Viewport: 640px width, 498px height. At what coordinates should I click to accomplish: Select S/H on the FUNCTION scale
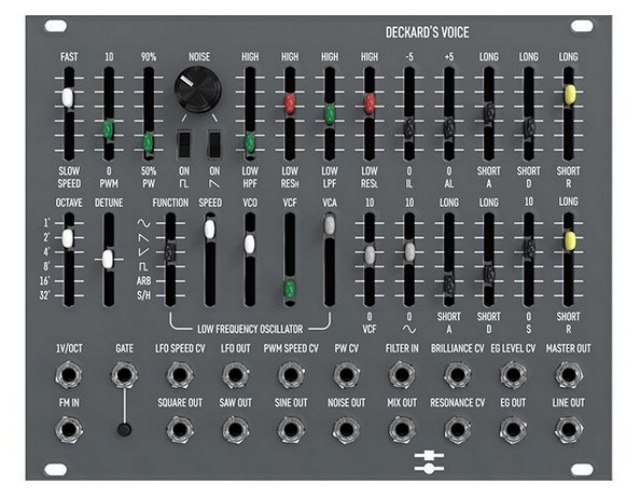point(144,296)
